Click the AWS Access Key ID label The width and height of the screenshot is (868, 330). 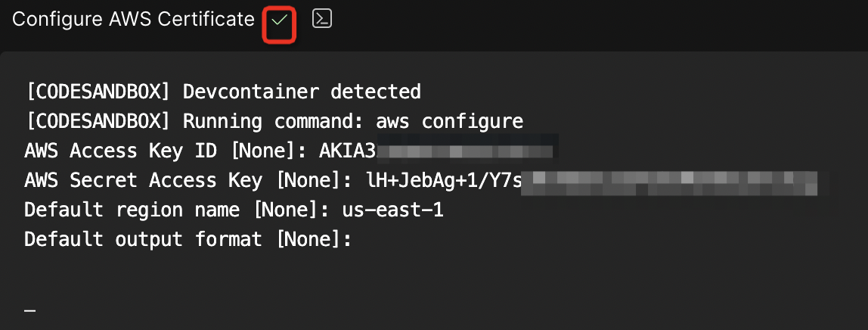[x=121, y=151]
